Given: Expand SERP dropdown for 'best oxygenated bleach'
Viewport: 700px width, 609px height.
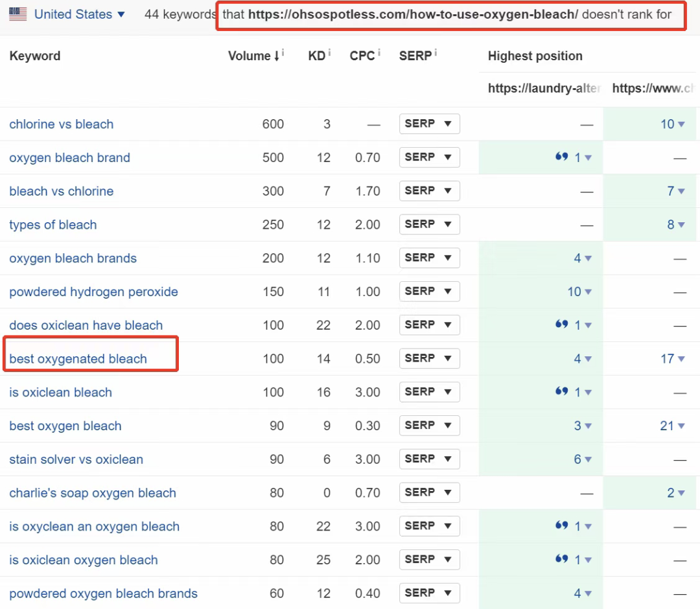Looking at the screenshot, I should (429, 358).
